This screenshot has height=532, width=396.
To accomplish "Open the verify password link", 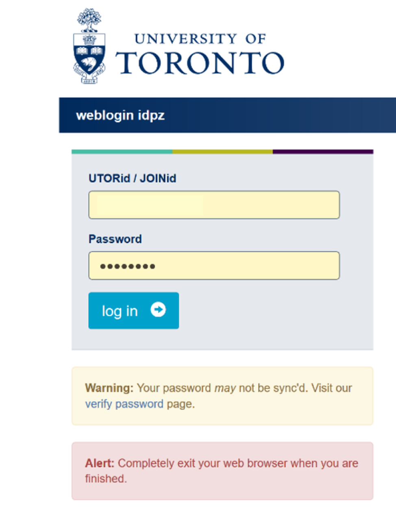I will pos(124,404).
